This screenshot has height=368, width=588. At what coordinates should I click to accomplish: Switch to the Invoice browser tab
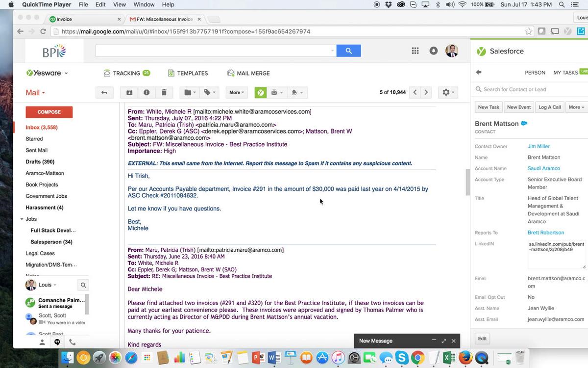(x=85, y=19)
